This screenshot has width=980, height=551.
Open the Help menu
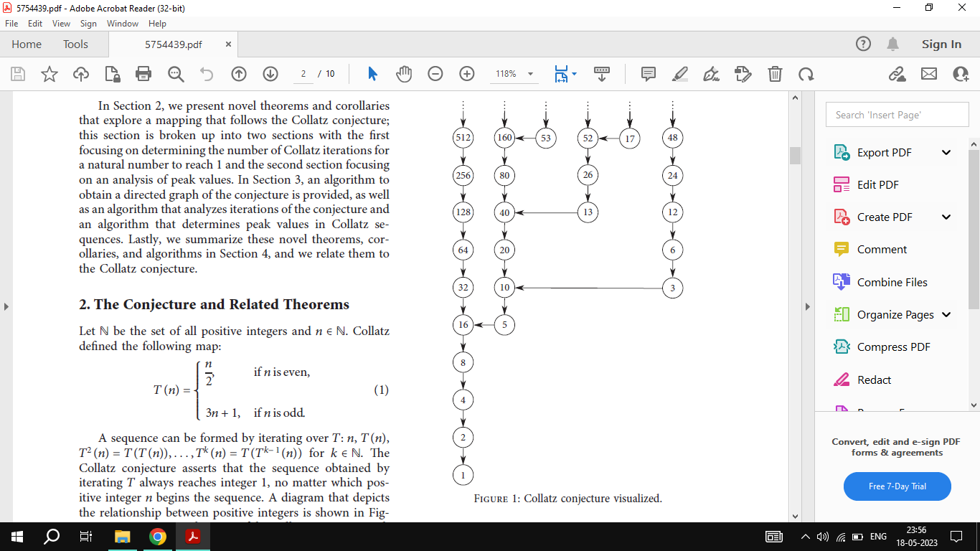(157, 24)
